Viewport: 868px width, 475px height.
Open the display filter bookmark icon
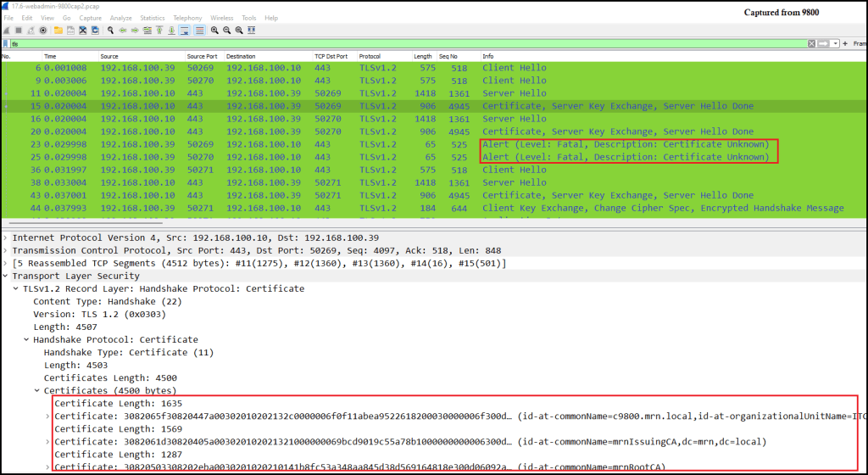coord(6,43)
